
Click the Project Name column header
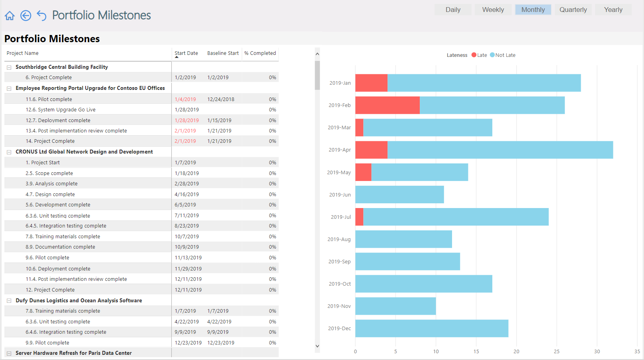coord(23,53)
